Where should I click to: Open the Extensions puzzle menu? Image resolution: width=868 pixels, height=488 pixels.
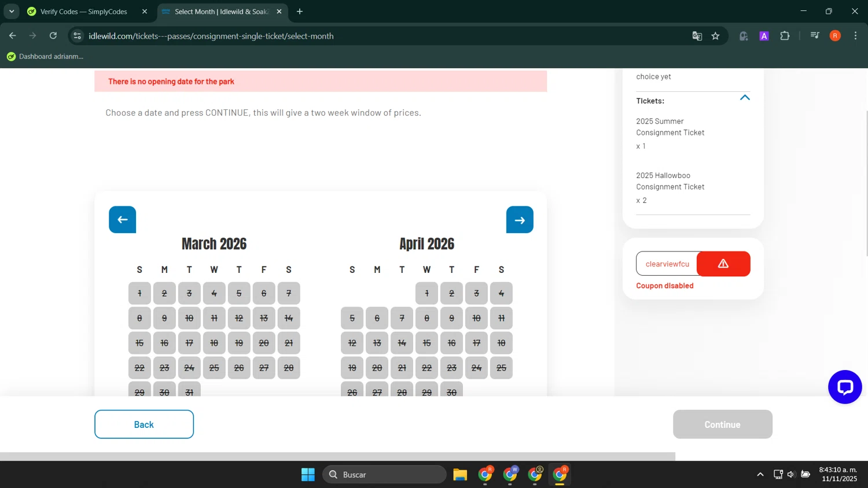coord(785,36)
